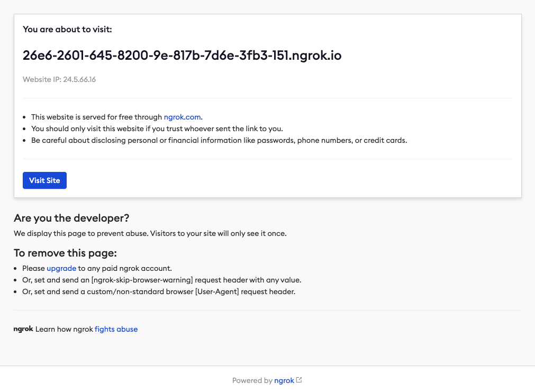This screenshot has width=535, height=392.
Task: Click the Learn how ngrok text
Action: [x=64, y=329]
